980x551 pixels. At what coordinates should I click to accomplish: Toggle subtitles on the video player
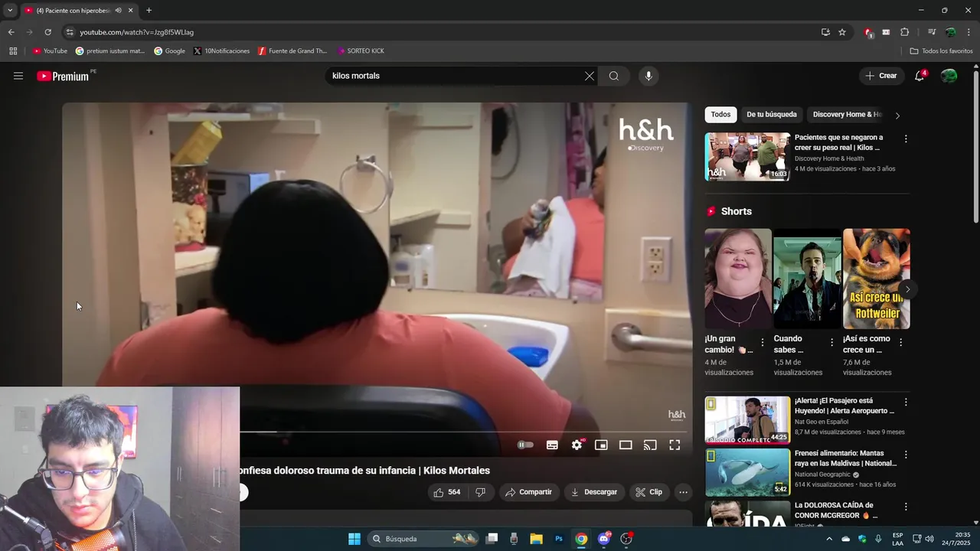click(552, 445)
